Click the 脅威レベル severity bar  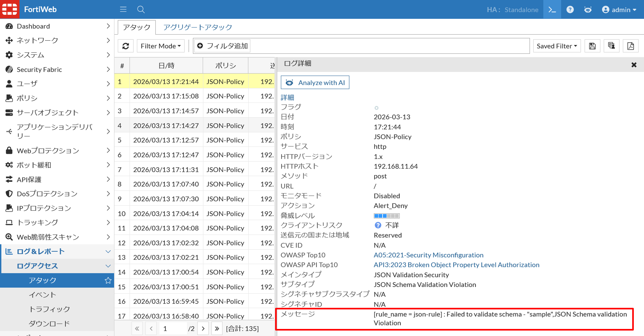pos(386,216)
